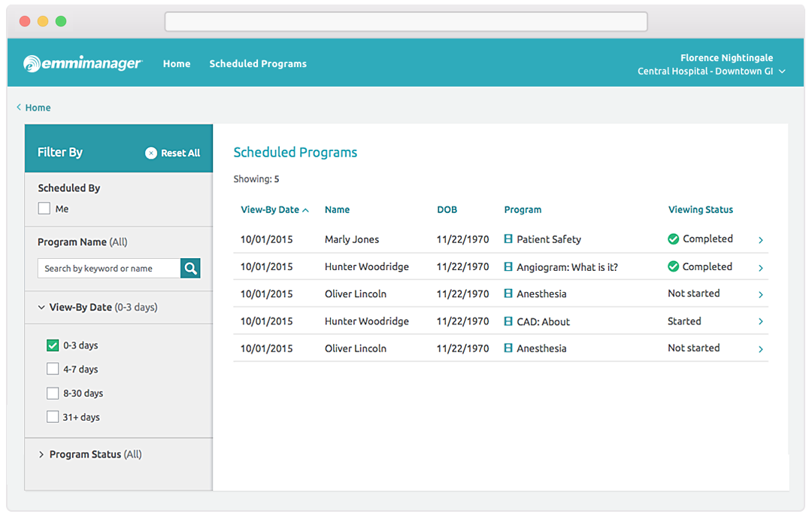The width and height of the screenshot is (812, 517).
Task: Click the Program Name search field
Action: 109,268
